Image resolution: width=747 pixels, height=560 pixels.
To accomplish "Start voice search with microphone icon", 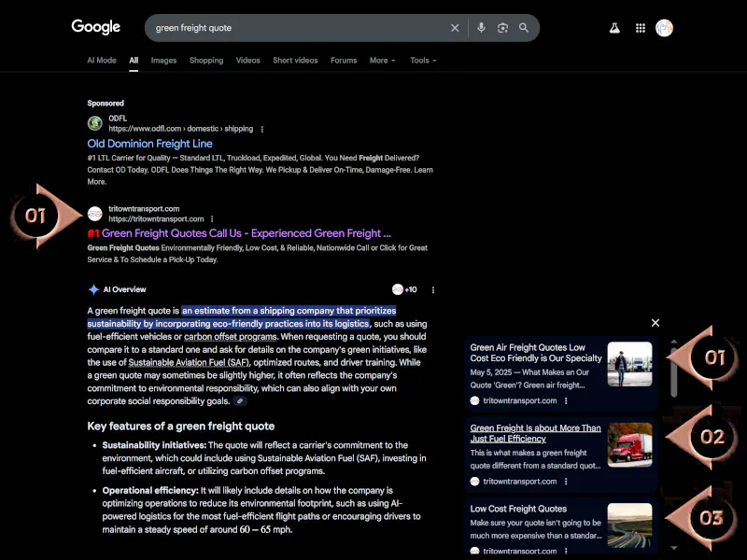I will click(481, 28).
